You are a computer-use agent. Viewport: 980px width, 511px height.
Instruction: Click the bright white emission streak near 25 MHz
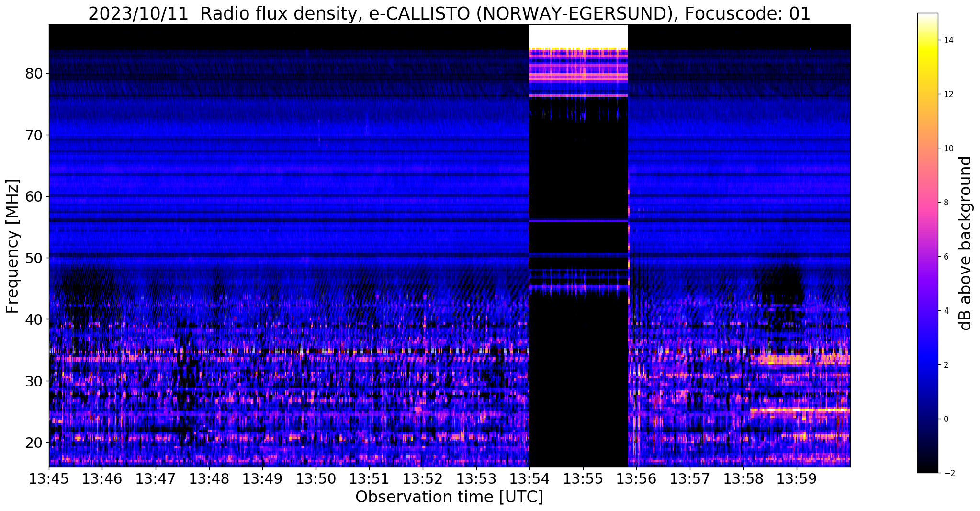(x=800, y=409)
